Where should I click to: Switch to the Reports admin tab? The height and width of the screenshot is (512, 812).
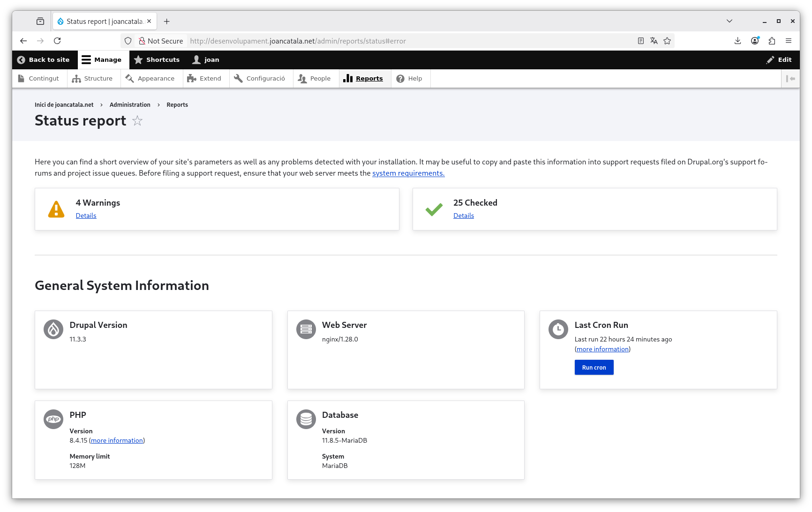coord(365,78)
